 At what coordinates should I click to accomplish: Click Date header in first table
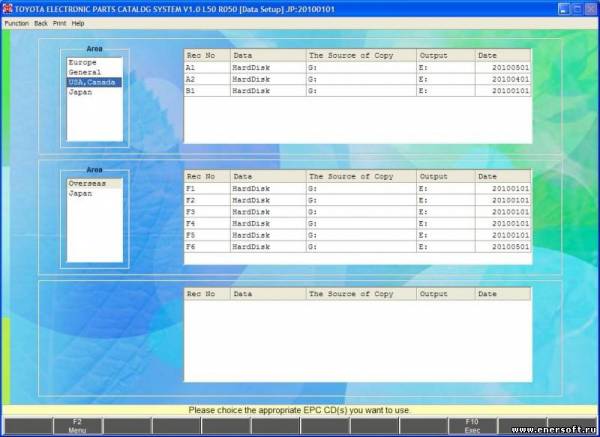(503, 55)
